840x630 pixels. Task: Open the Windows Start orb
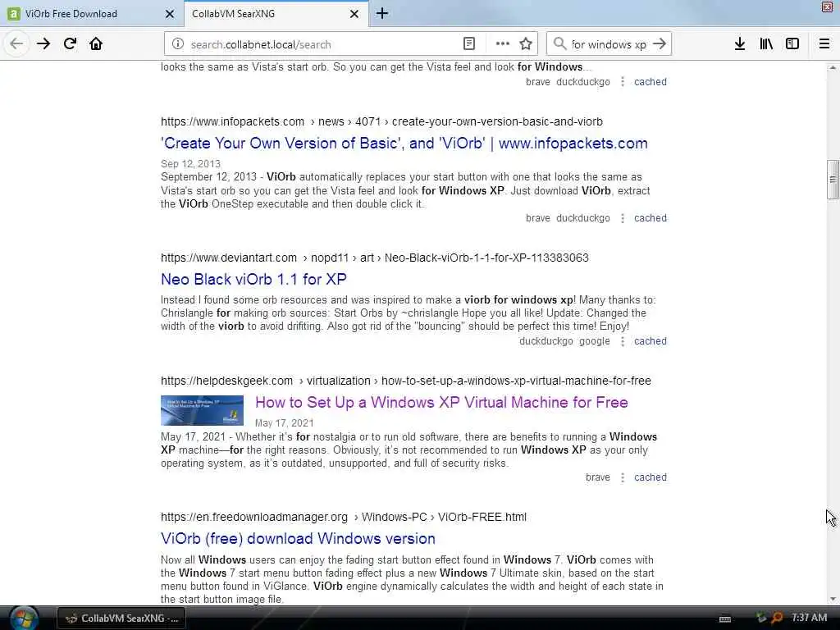(23, 619)
